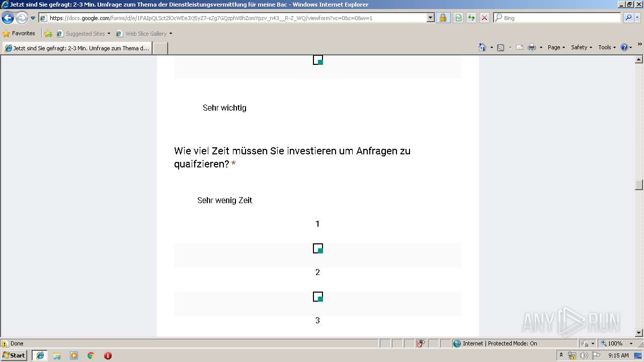The height and width of the screenshot is (362, 644).
Task: Refresh the page with the green arrows
Action: pos(471,18)
